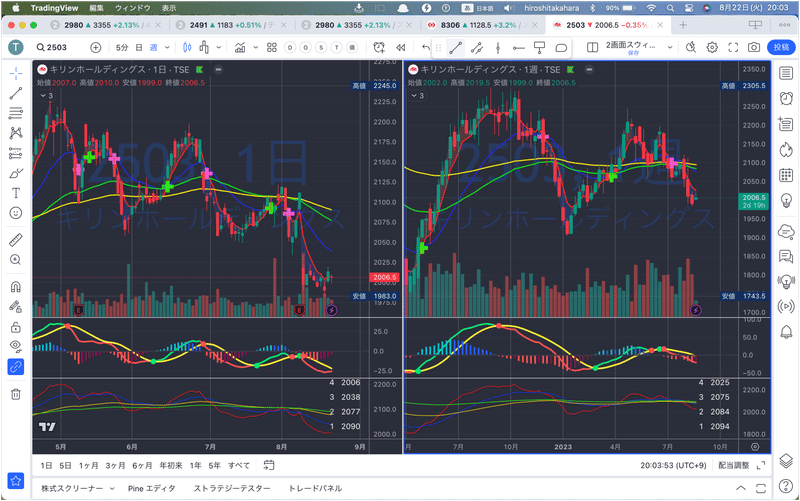Expand the chart type dropdown arrow
Viewport: 800px width, 501px height.
(x=218, y=47)
